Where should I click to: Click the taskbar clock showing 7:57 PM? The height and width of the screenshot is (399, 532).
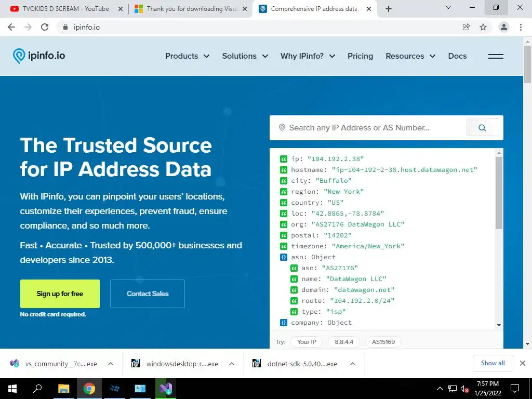[488, 389]
